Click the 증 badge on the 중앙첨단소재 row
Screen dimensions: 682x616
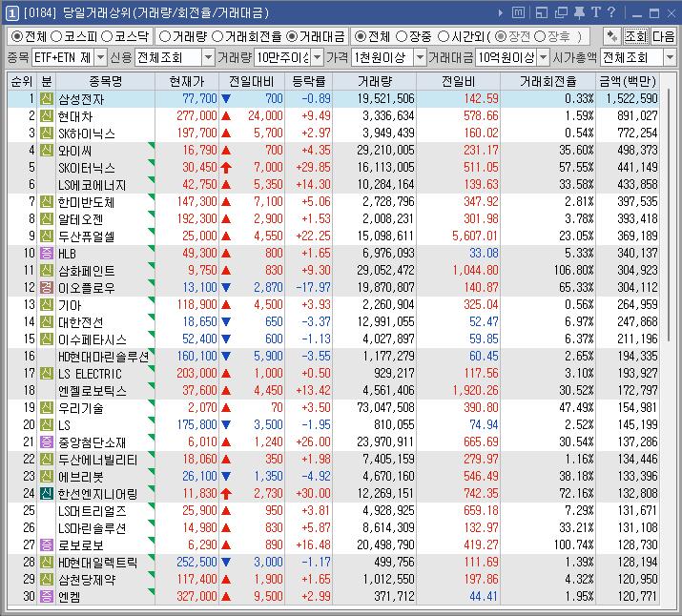click(47, 442)
